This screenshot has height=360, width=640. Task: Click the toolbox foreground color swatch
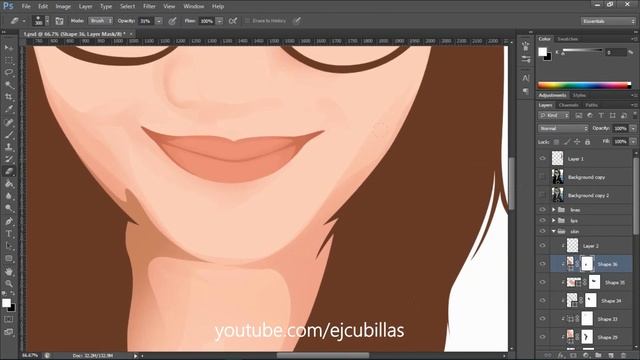6,303
